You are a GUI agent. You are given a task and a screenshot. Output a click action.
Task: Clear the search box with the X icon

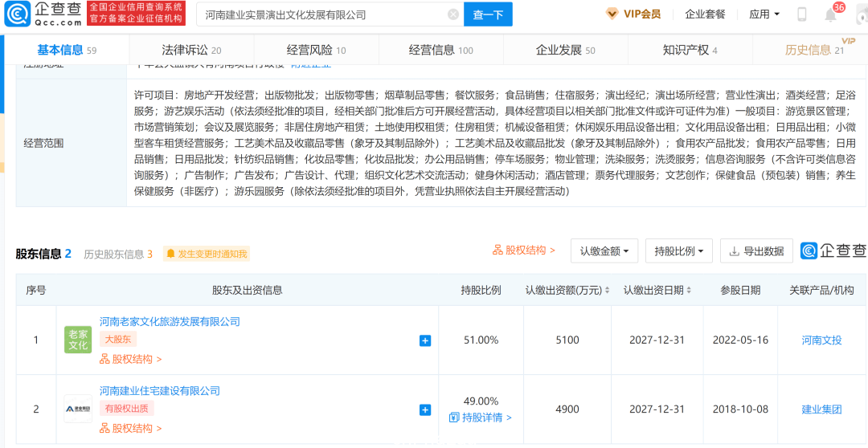click(x=452, y=15)
